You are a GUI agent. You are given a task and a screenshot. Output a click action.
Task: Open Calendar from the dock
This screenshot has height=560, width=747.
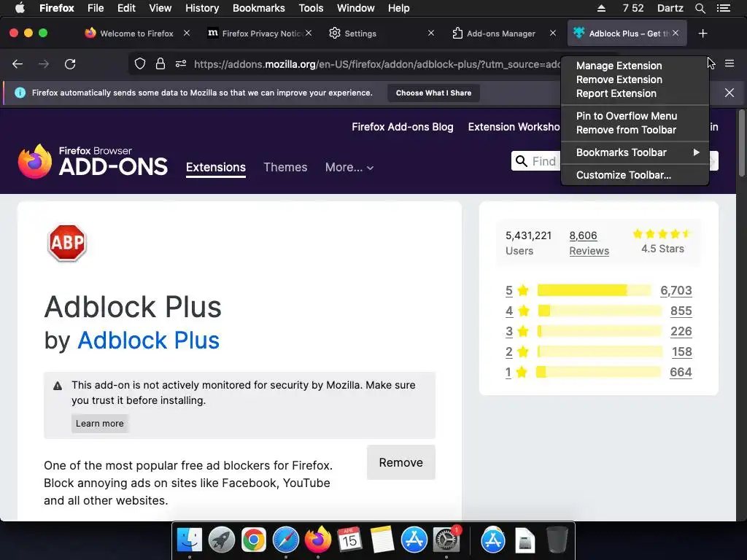[349, 540]
